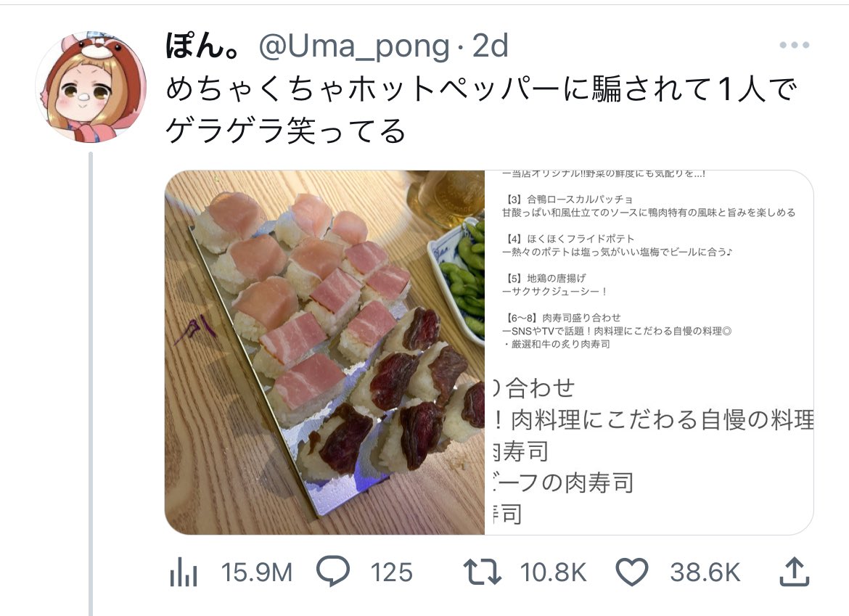
Task: Open the meat sushi photo
Action: 324,353
